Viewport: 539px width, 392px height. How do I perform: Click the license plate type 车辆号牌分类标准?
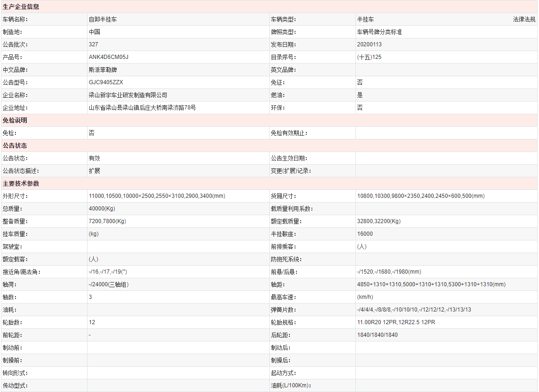379,32
